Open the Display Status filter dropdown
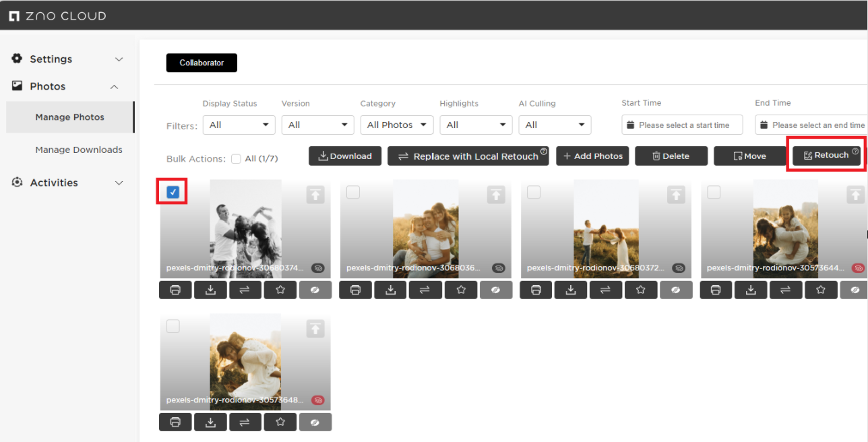This screenshot has width=868, height=442. click(x=239, y=125)
